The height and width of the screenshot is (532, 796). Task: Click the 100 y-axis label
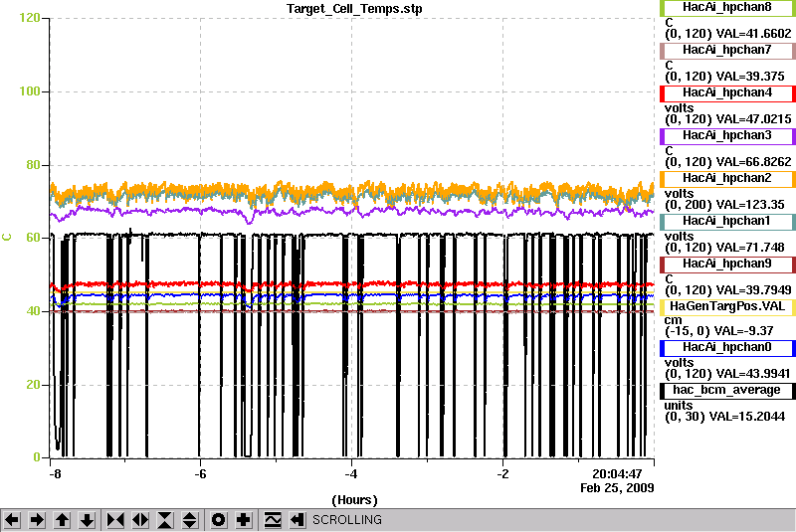click(x=30, y=91)
